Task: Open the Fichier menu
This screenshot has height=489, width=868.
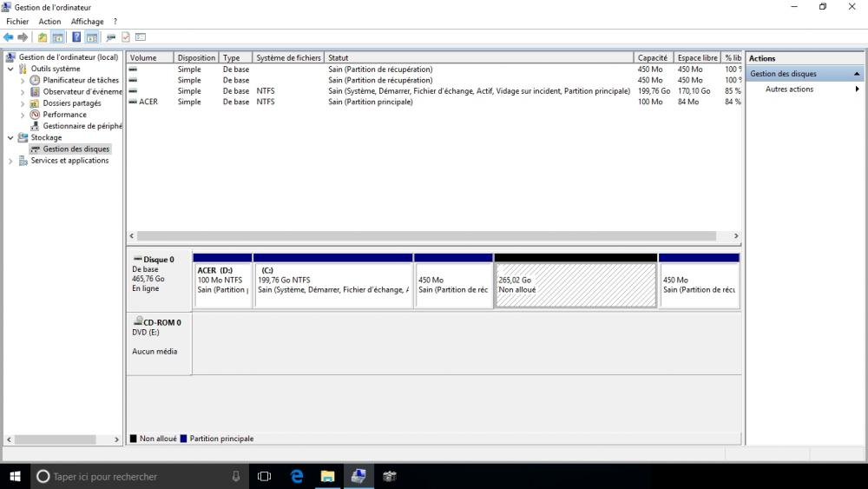Action: 17,22
